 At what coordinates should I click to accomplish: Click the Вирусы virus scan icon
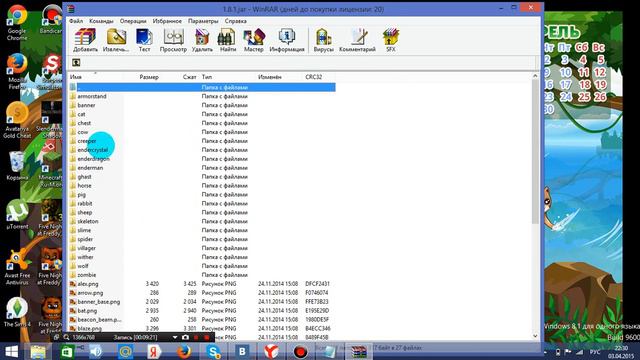(x=323, y=40)
